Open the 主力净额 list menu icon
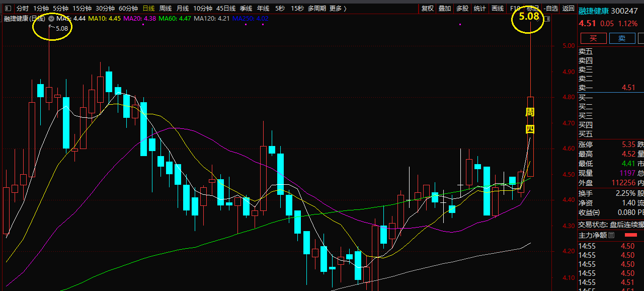 [611, 235]
